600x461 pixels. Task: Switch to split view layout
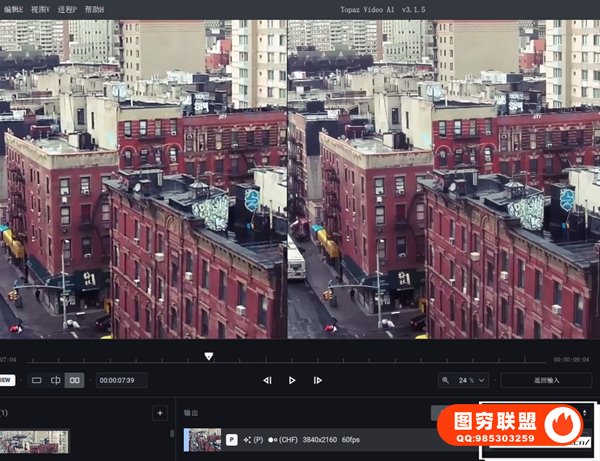56,380
